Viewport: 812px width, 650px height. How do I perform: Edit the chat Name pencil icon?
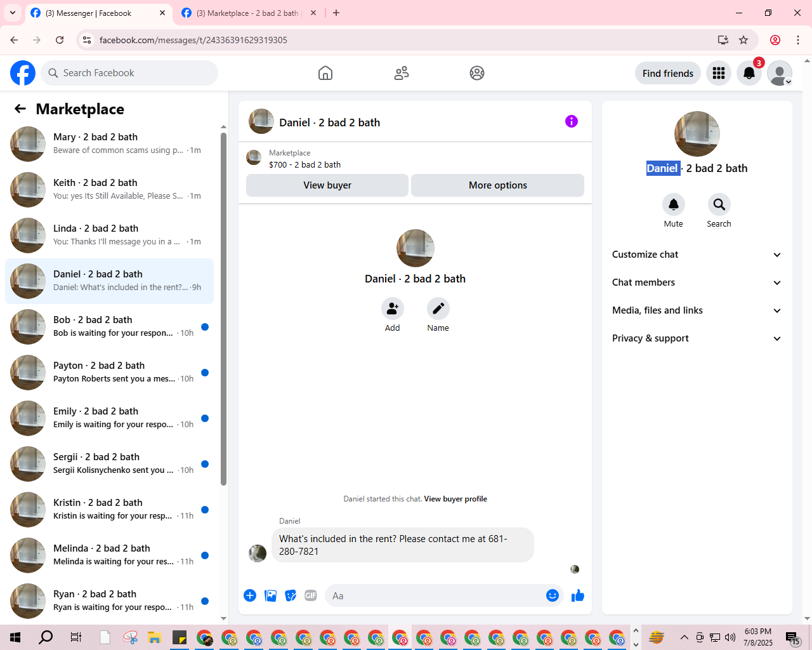coord(438,309)
